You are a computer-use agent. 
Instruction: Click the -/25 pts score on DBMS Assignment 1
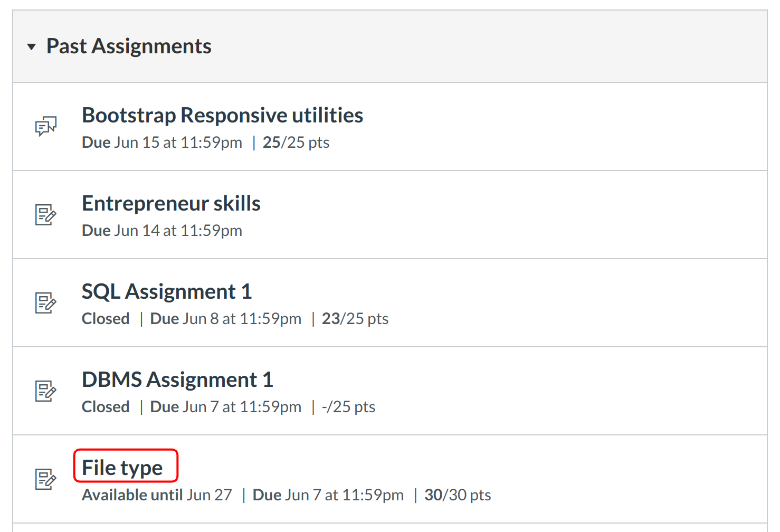tap(348, 407)
